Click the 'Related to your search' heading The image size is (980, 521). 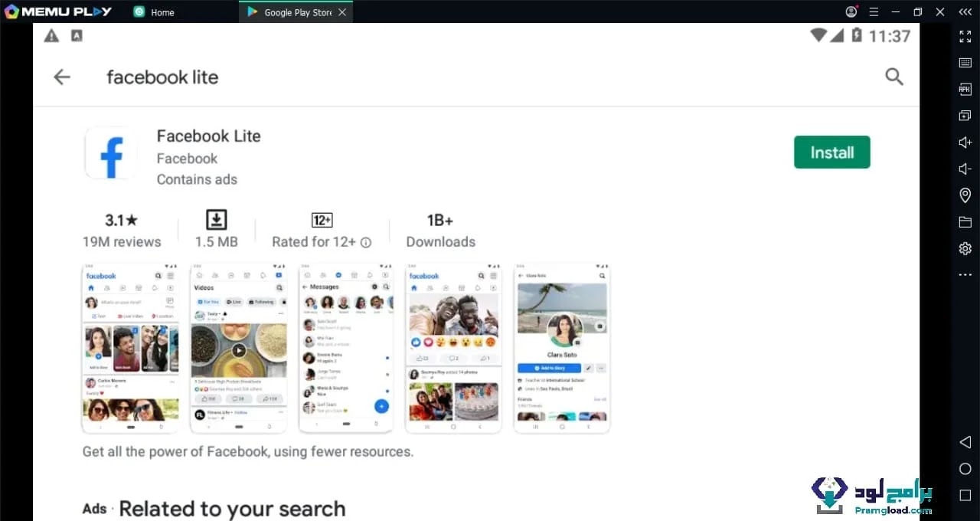(x=232, y=509)
